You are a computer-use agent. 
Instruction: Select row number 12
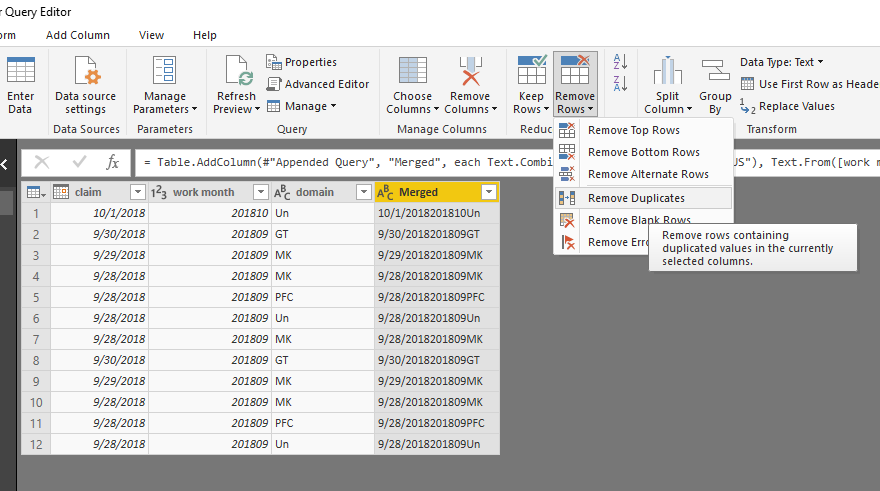point(36,444)
